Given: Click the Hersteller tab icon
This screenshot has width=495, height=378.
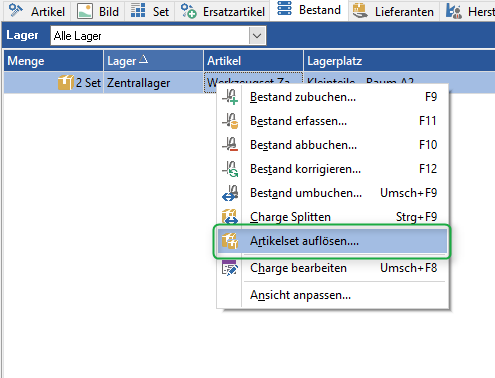Looking at the screenshot, I should point(454,11).
